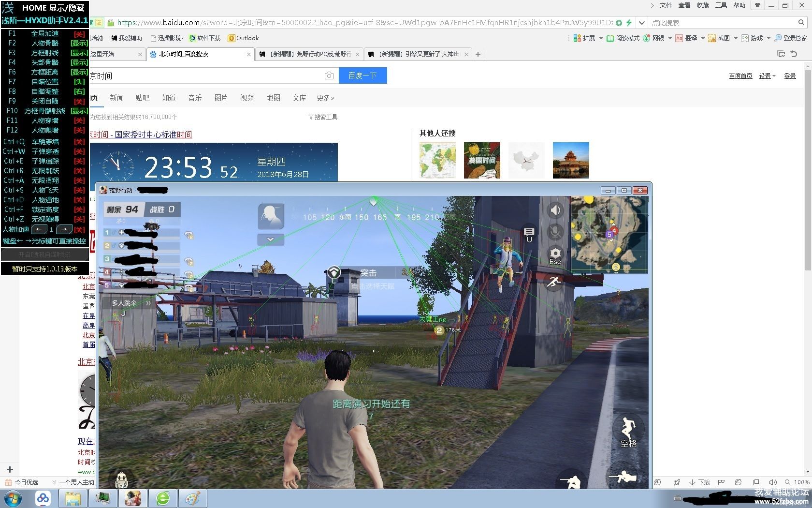Toggle Ctrl+F 锁定高度 switch
This screenshot has width=812, height=508.
click(x=79, y=209)
